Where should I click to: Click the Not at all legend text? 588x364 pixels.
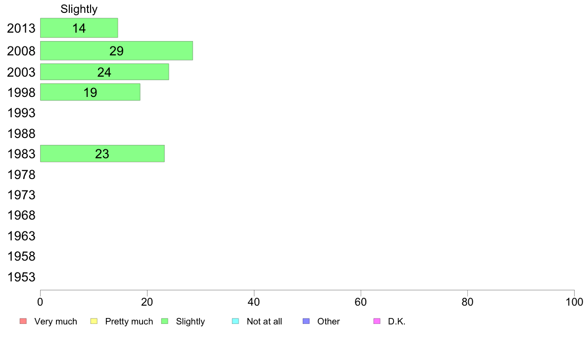tap(264, 321)
